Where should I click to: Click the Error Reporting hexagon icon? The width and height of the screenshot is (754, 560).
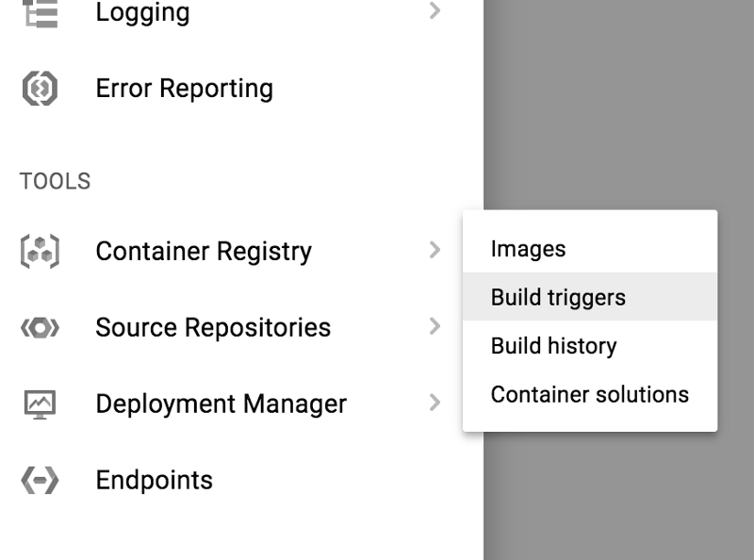pos(40,88)
